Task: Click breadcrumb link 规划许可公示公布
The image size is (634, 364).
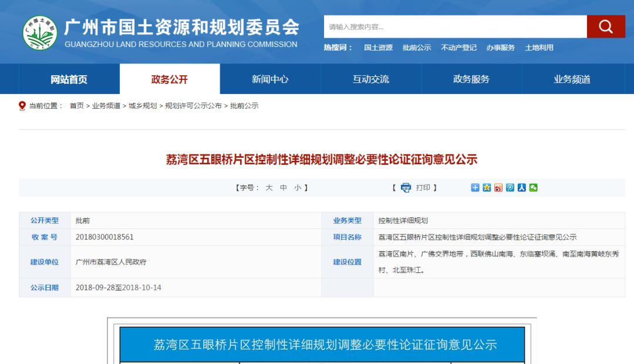Action: tap(193, 106)
